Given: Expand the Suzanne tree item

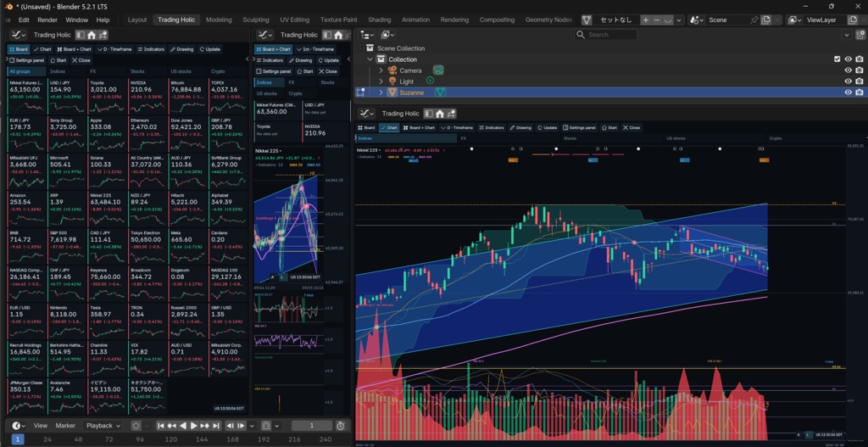Looking at the screenshot, I should tap(381, 92).
